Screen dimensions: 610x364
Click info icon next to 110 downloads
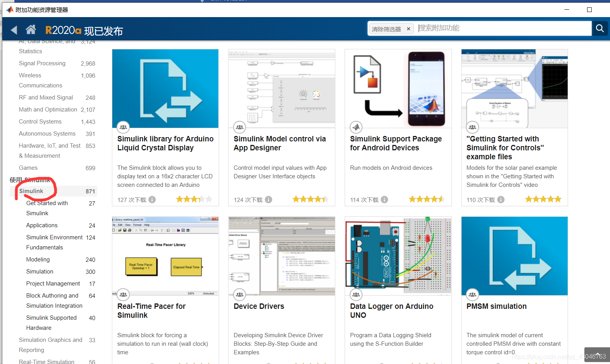(501, 200)
